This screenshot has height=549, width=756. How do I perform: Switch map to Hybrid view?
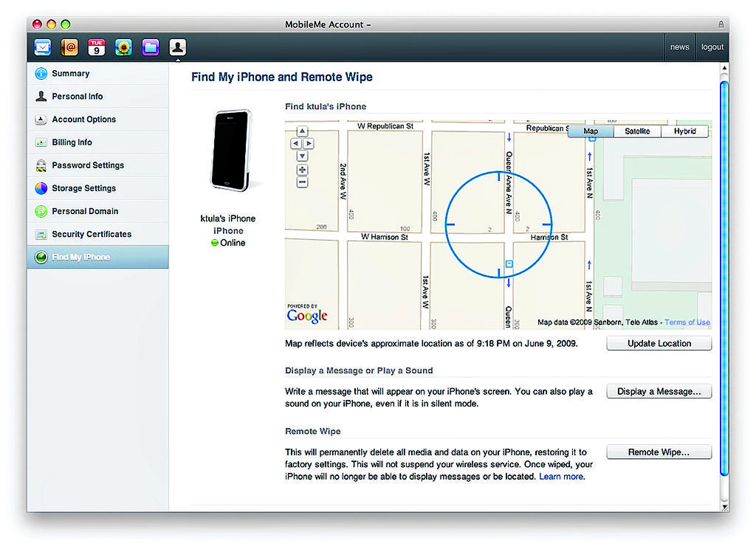tap(684, 131)
